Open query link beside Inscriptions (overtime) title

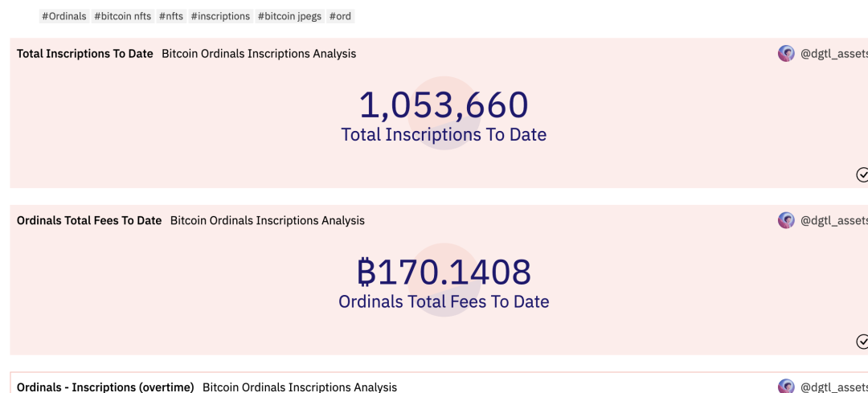coord(300,387)
